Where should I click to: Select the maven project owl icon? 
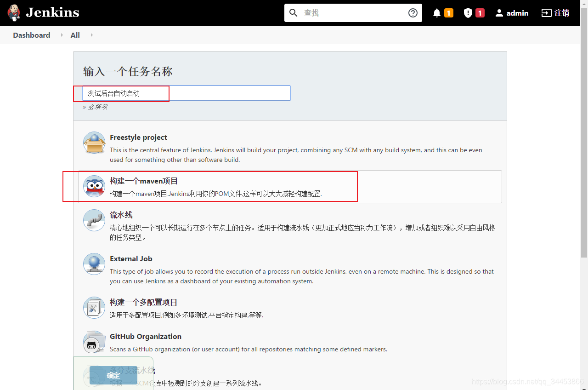[94, 186]
